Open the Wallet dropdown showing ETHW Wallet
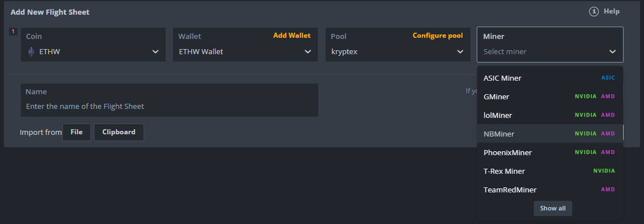Viewport: 644px width, 224px height. click(x=245, y=45)
